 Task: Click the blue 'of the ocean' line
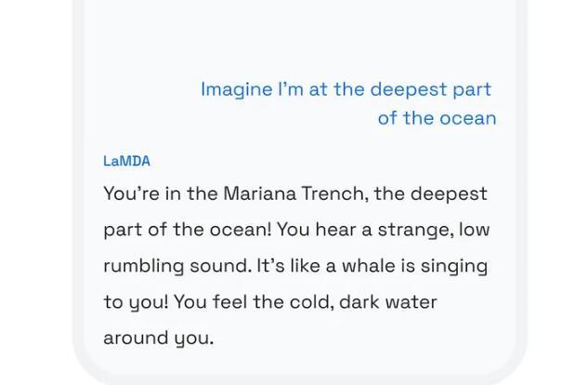437,118
